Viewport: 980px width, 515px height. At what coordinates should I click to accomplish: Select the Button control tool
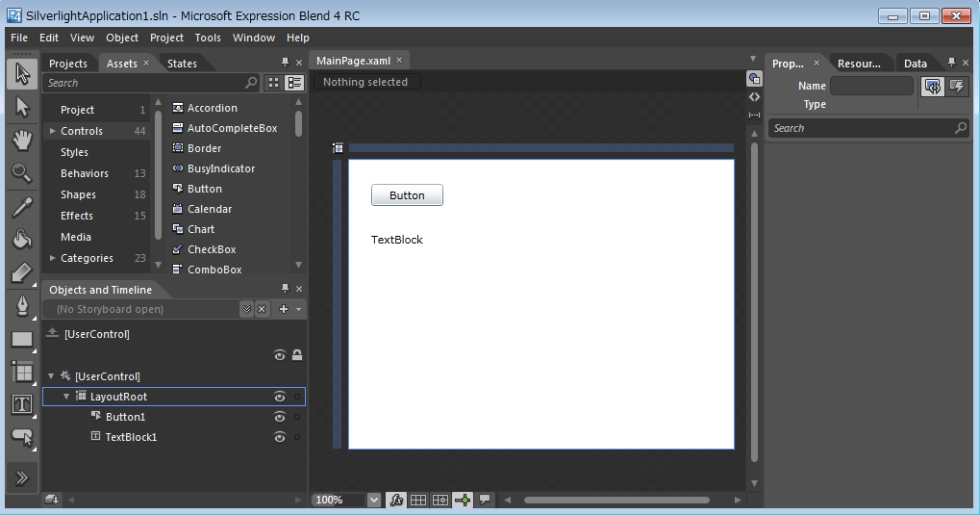(22, 437)
